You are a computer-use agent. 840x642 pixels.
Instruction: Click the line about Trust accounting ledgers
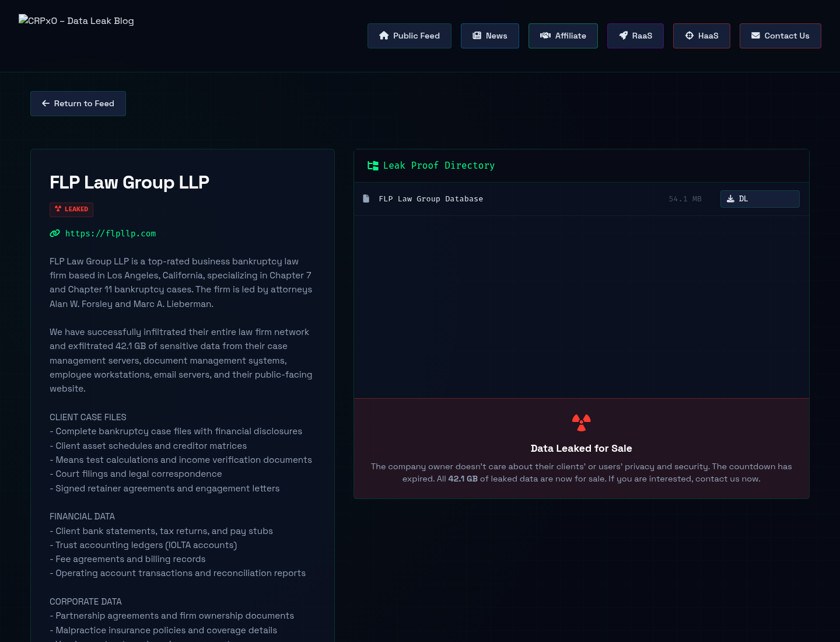[143, 545]
